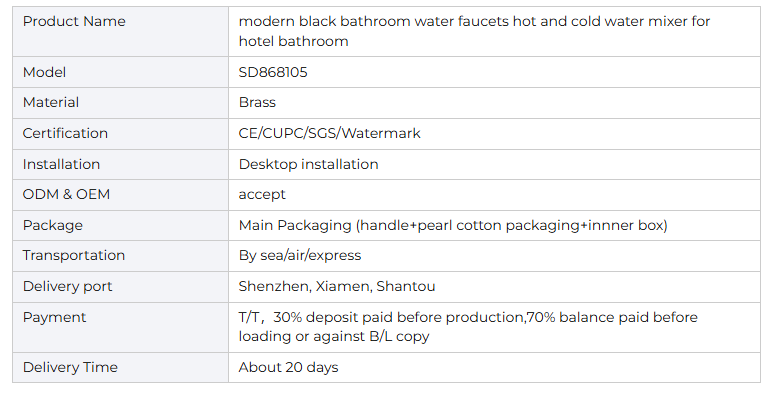Select CE/CUPC/SGS/Watermark text

(329, 133)
